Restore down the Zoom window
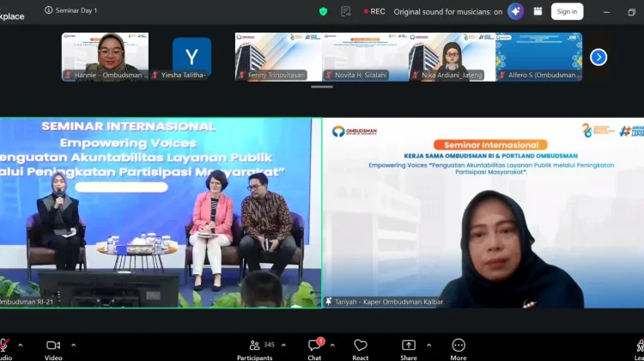This screenshot has width=644, height=361. tap(632, 12)
